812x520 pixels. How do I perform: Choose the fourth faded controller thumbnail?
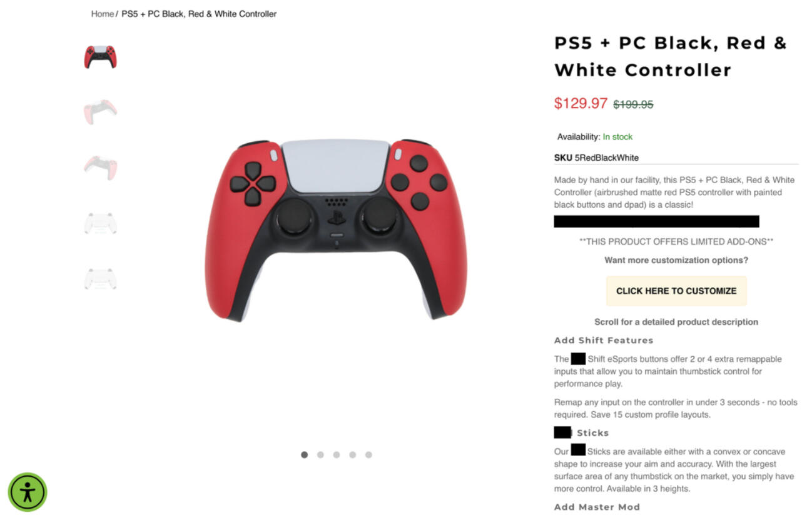click(x=100, y=223)
